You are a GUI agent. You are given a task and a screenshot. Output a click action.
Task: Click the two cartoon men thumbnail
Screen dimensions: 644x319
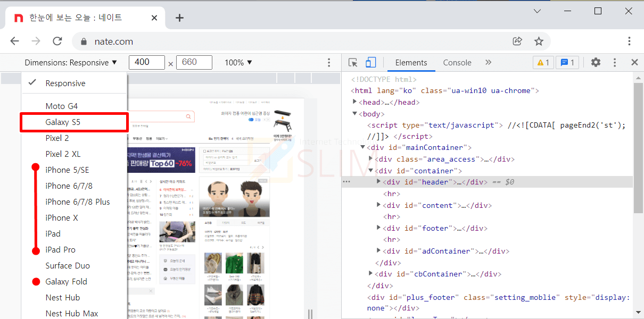(x=234, y=196)
